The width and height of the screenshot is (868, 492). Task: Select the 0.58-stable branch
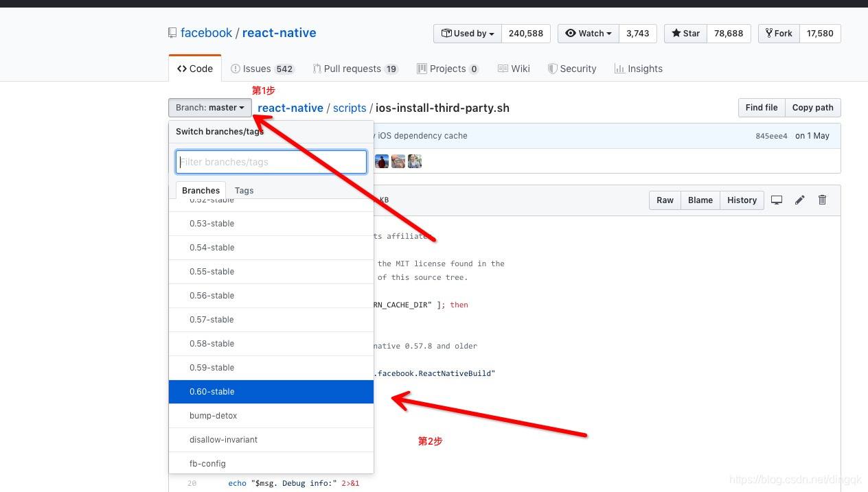271,344
